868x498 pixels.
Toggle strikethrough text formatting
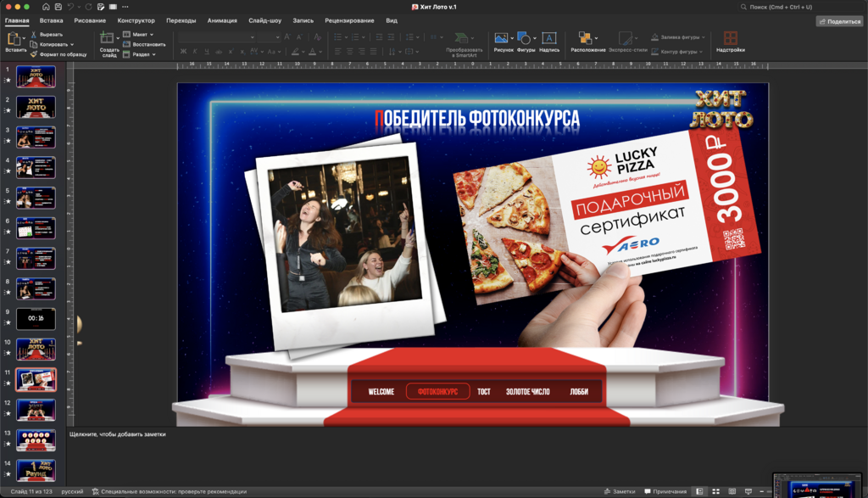click(x=219, y=52)
